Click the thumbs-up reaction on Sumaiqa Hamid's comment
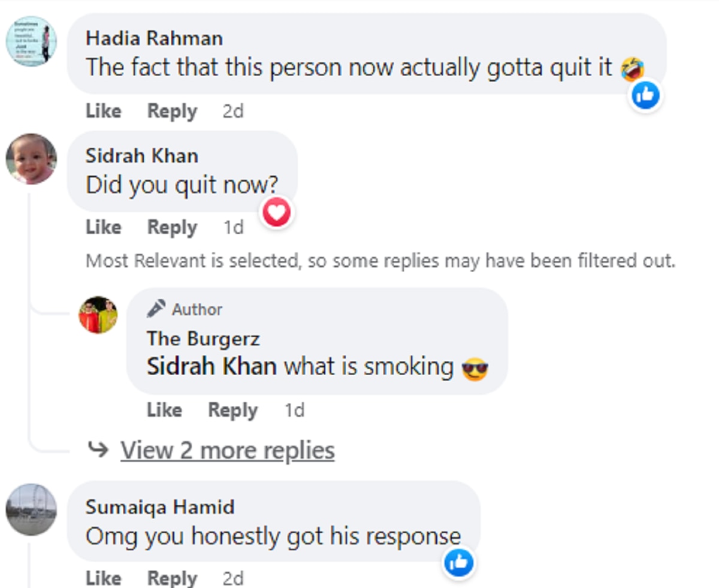Image resolution: width=719 pixels, height=588 pixels. (x=460, y=562)
